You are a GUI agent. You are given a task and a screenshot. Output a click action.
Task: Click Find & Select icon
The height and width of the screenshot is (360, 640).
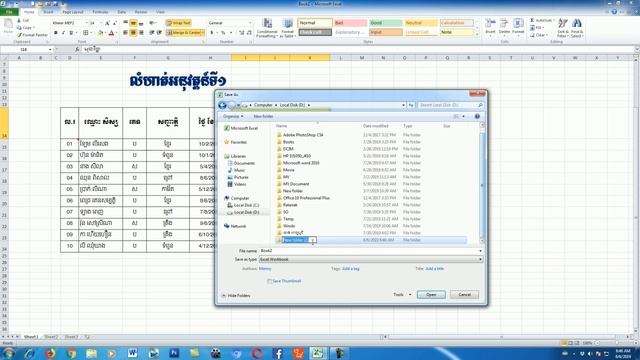point(577,28)
